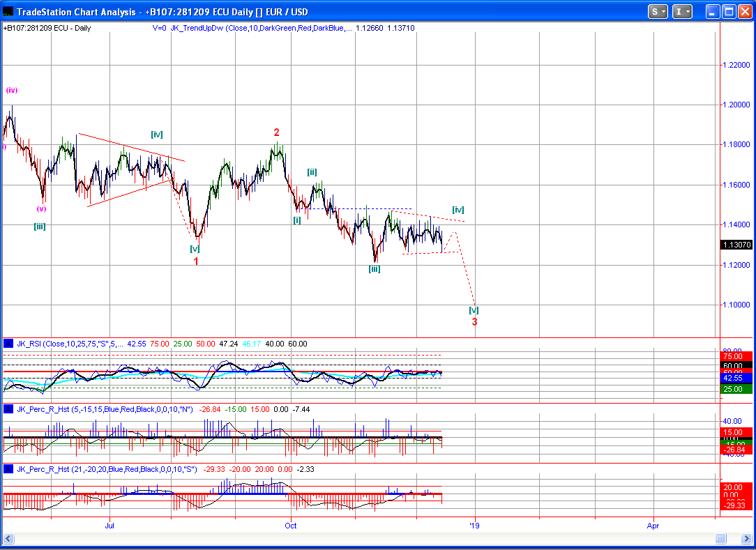Click the icon beside JK_Perc_R_Hst (21,-20,20
This screenshot has height=550, width=756.
coord(8,469)
